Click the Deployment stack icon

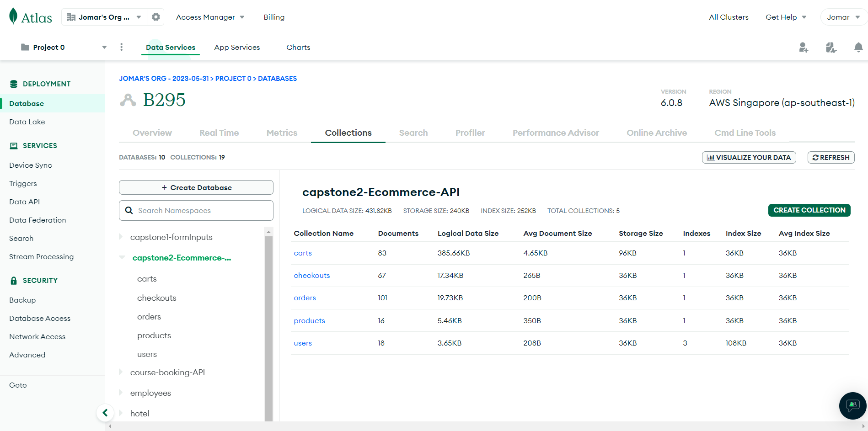click(14, 84)
